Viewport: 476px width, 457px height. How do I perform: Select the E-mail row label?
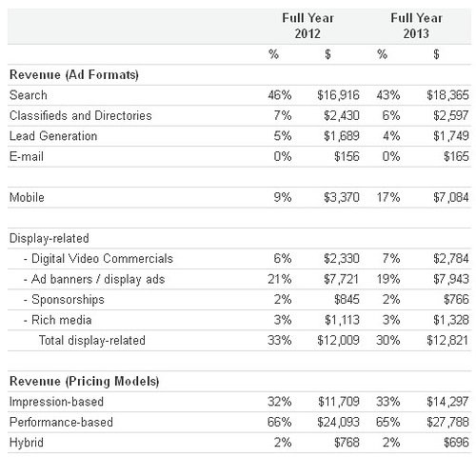coord(27,156)
